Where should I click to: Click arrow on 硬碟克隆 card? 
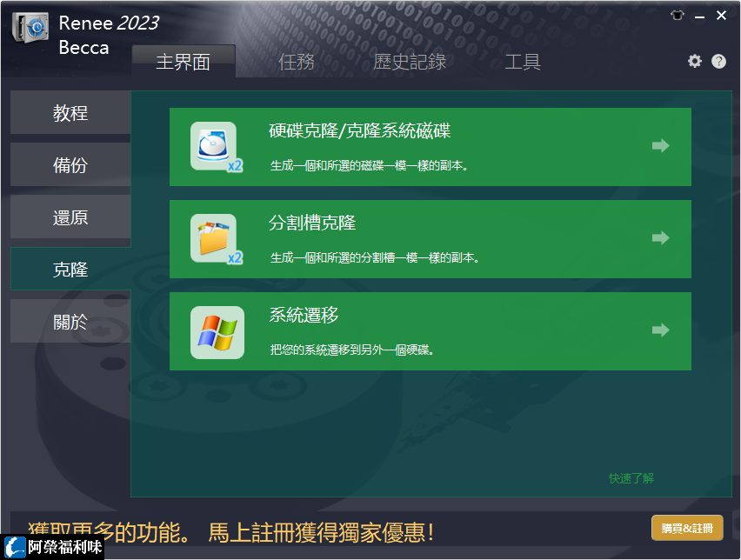pos(660,145)
